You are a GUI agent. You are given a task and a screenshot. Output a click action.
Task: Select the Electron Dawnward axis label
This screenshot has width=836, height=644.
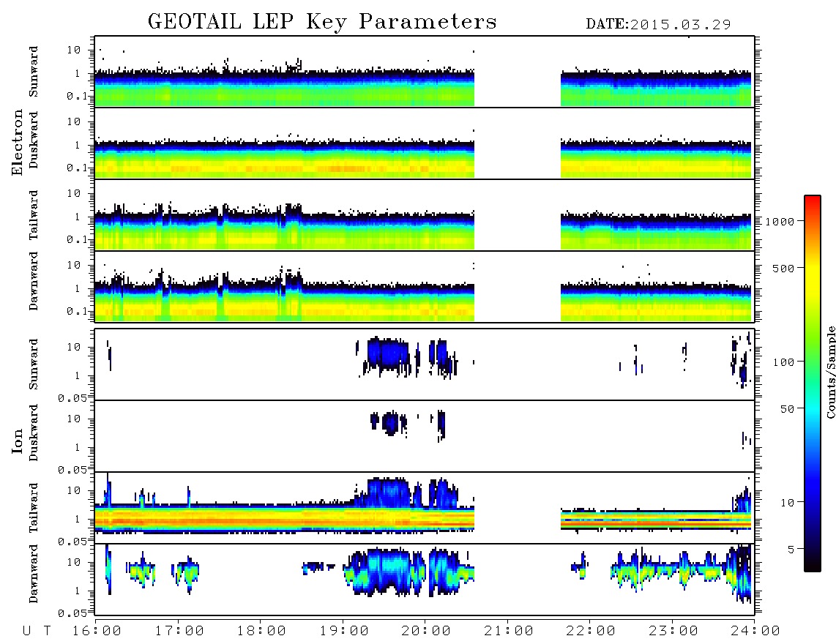click(x=34, y=281)
